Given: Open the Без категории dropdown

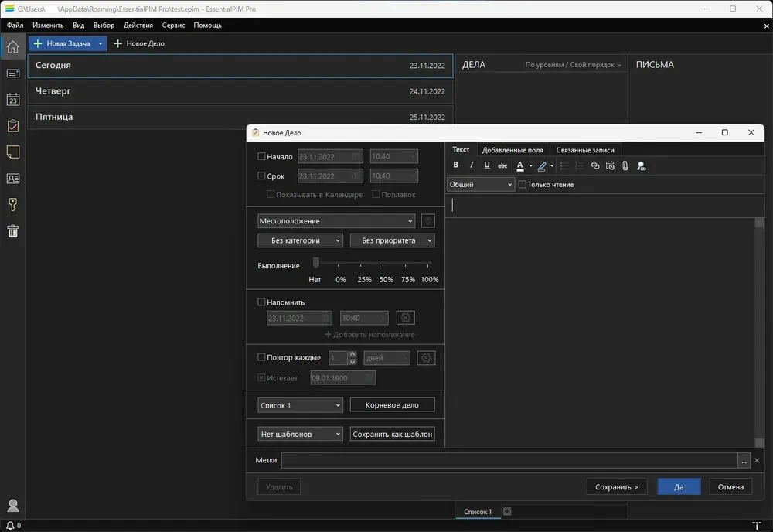Looking at the screenshot, I should click(x=300, y=240).
